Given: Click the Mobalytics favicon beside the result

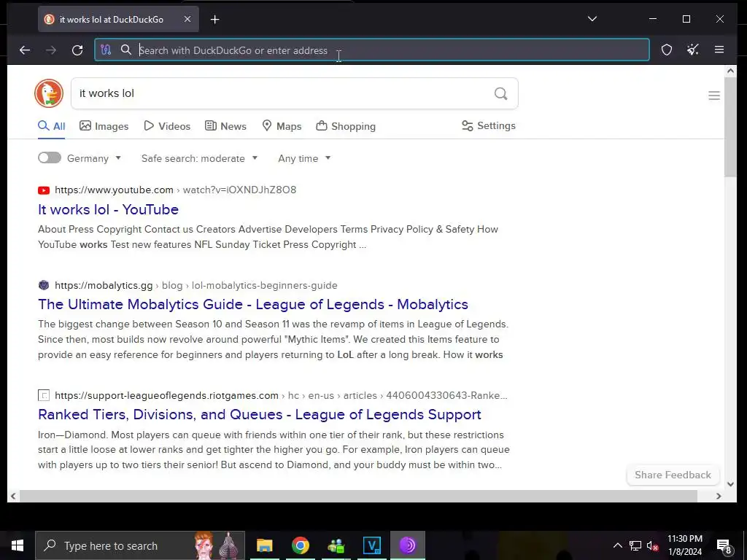Looking at the screenshot, I should pyautogui.click(x=44, y=285).
